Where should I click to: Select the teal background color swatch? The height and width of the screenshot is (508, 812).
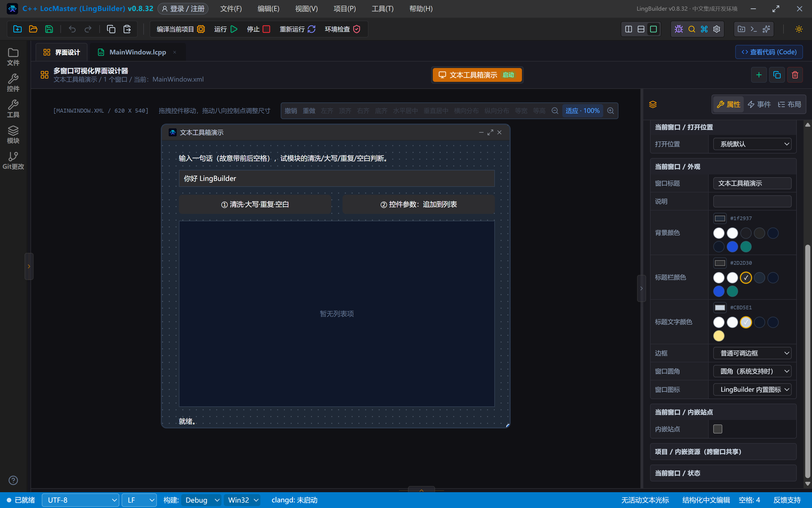746,247
